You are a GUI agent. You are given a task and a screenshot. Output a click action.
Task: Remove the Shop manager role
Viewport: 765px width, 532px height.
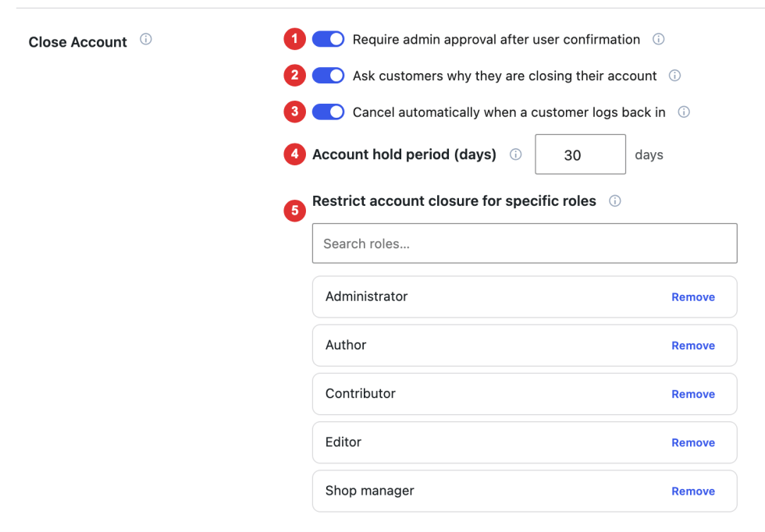pyautogui.click(x=693, y=491)
